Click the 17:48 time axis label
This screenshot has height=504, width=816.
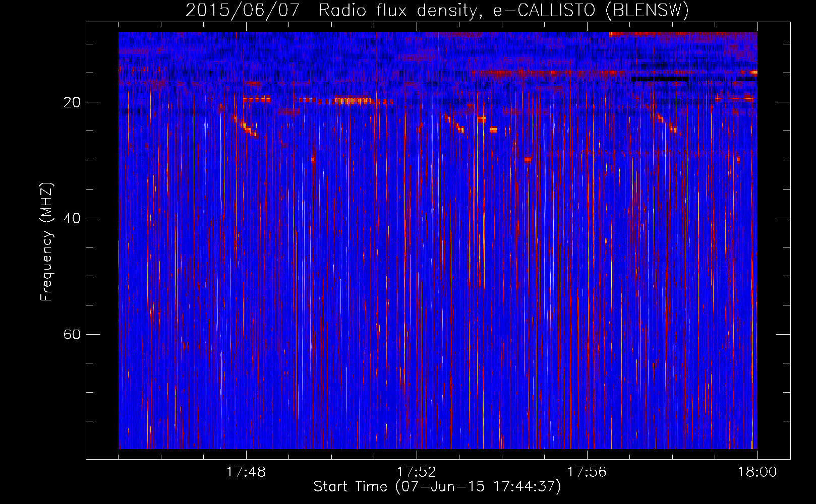246,472
